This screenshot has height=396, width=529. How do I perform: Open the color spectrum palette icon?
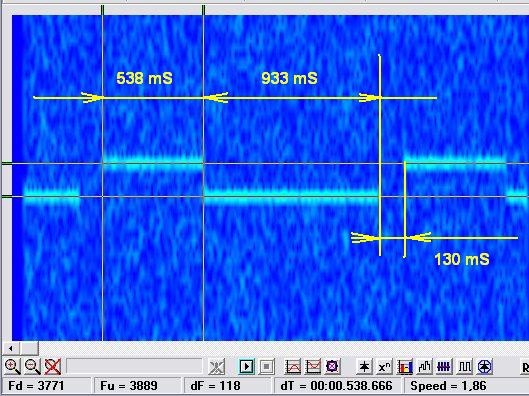(405, 366)
